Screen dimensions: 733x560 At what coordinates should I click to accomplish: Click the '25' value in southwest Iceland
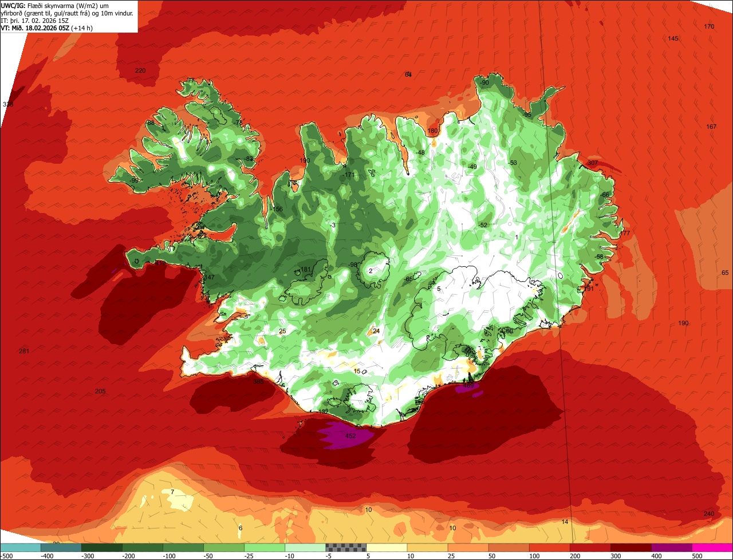[x=282, y=331]
